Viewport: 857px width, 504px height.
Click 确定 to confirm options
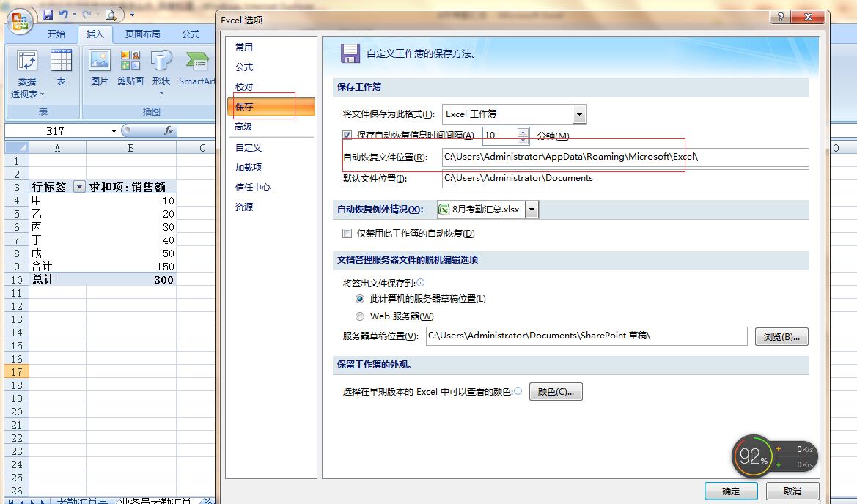point(731,491)
